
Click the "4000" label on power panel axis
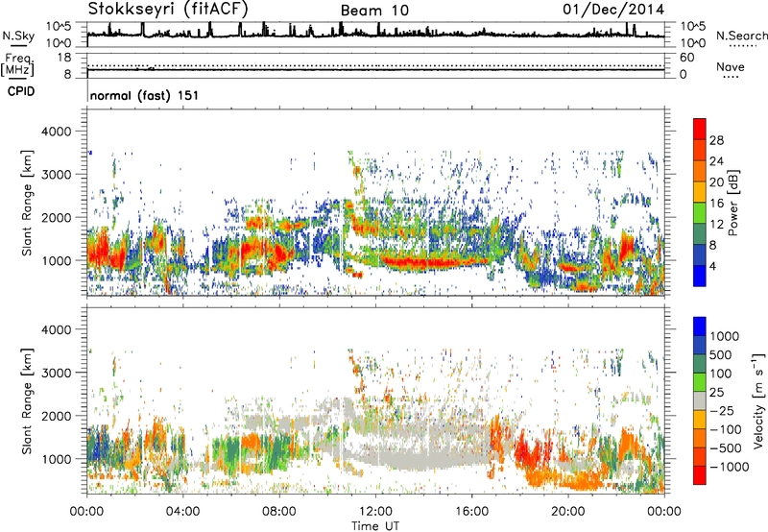tap(56, 132)
